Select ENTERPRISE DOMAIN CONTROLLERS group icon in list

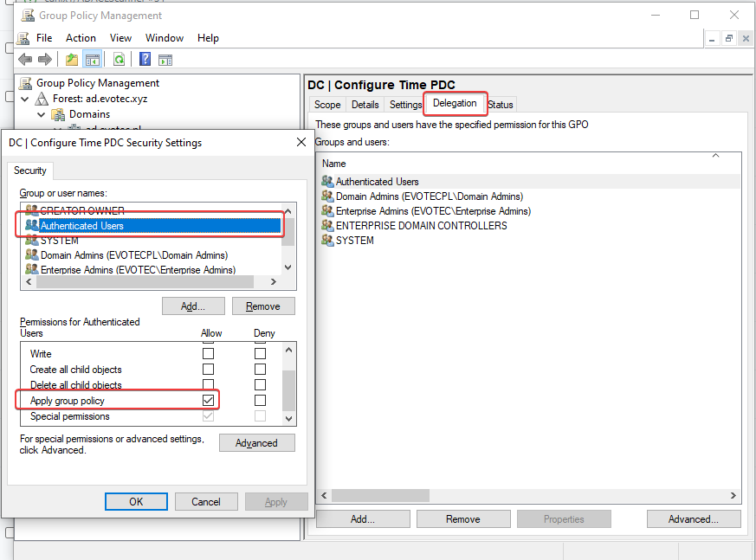[x=327, y=226]
